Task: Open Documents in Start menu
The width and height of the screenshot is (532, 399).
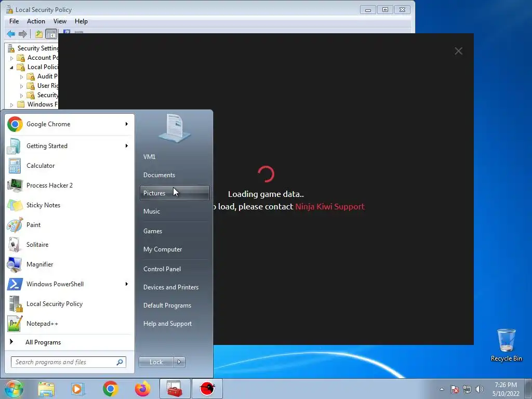Action: (x=175, y=175)
